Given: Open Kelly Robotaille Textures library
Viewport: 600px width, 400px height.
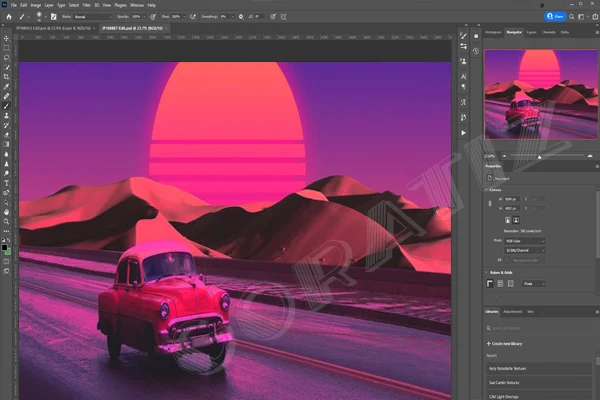Looking at the screenshot, I should coord(539,369).
